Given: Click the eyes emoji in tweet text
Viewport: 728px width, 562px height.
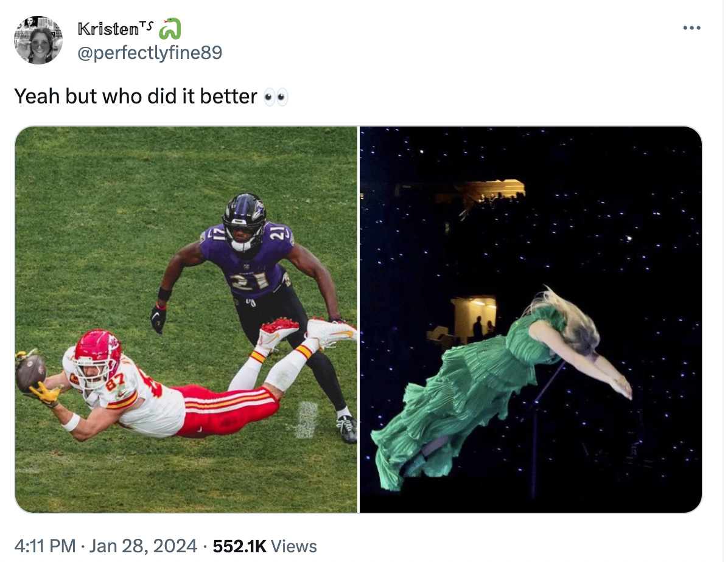Looking at the screenshot, I should click(x=276, y=97).
